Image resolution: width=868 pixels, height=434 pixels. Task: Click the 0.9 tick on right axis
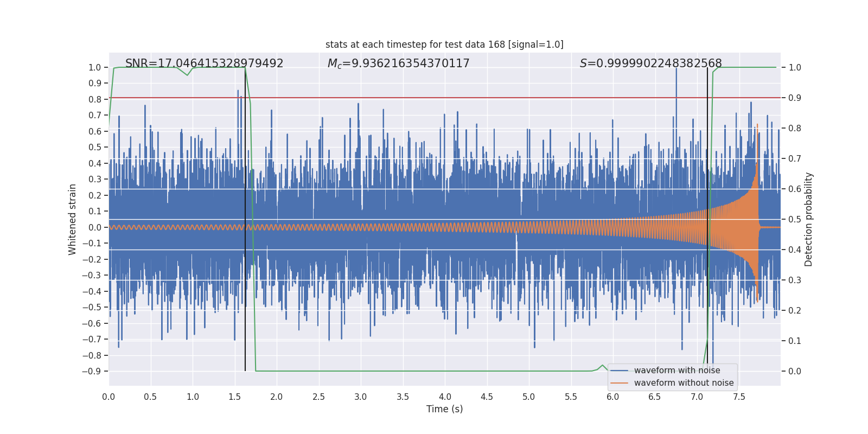794,98
